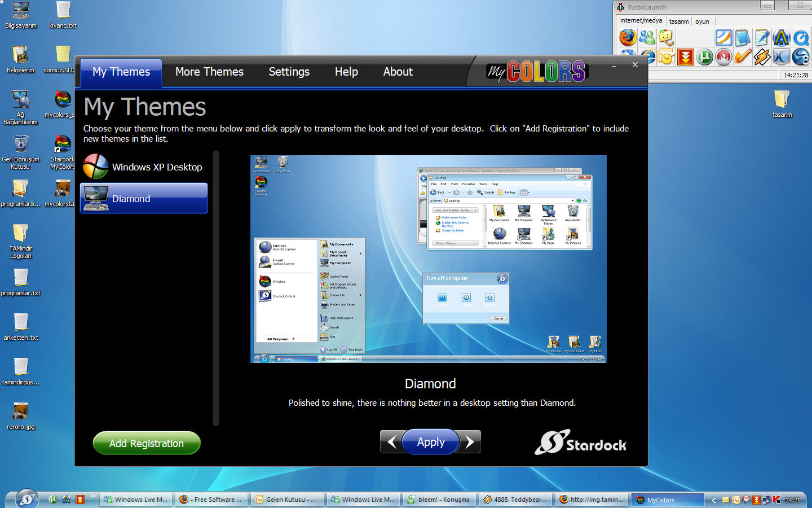Viewport: 812px width, 508px height.
Task: Go to previous theme with left arrow
Action: 392,442
